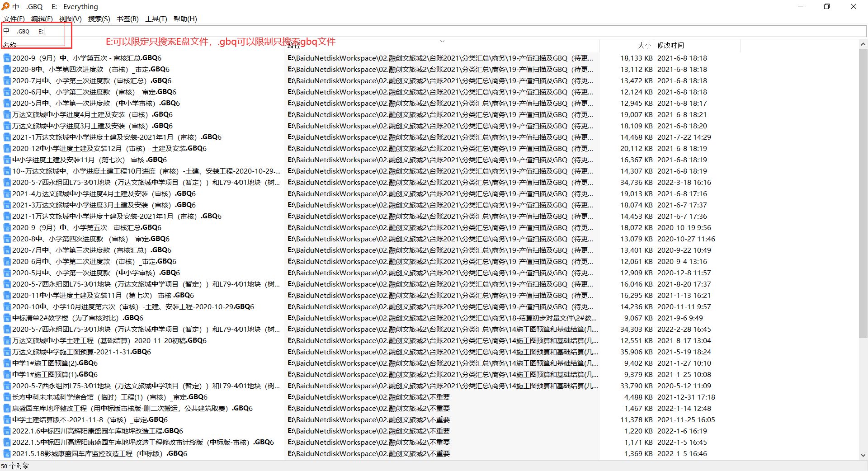Screen dimensions: 868x471
Task: Click the date cell 2021-12-31 17:18
Action: pos(686,397)
